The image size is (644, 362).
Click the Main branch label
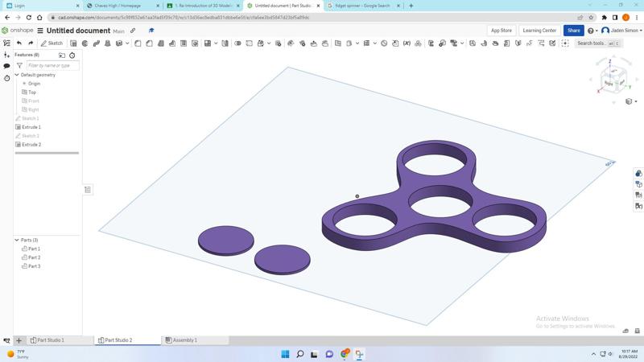click(118, 31)
